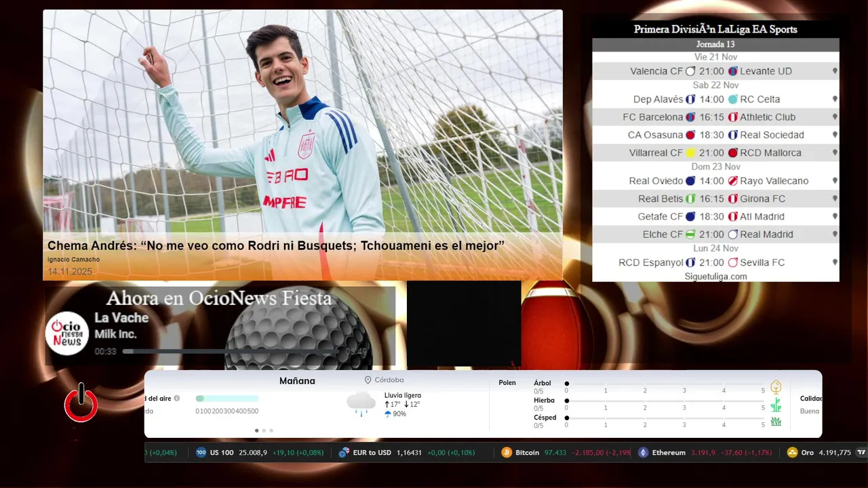Screen dimensions: 868x488
Task: Click the rain cloud weather icon
Action: (361, 403)
